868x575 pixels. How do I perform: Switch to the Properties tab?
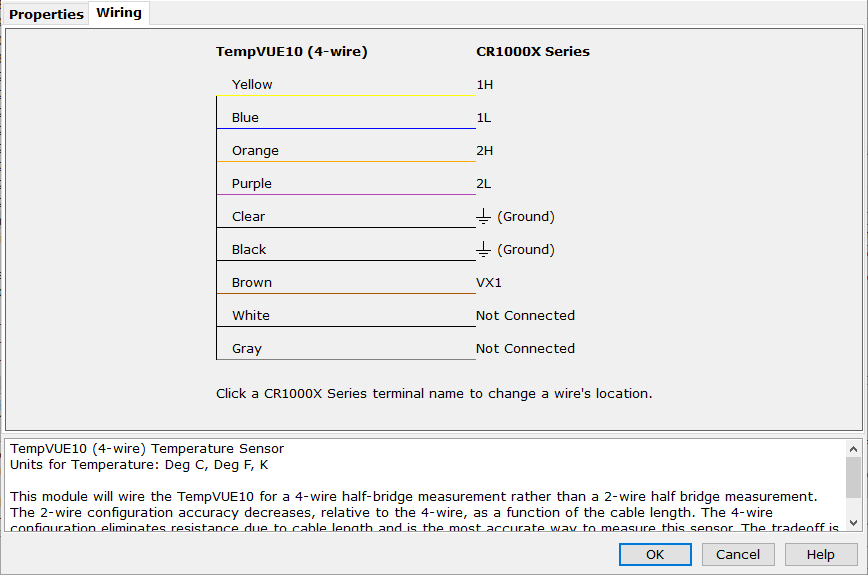click(x=46, y=14)
